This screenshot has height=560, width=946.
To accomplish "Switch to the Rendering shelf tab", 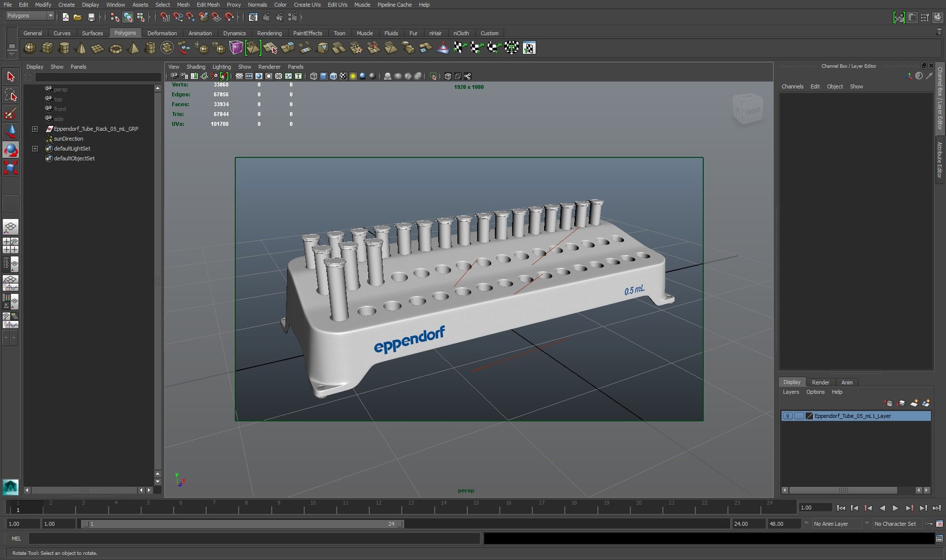I will 269,33.
